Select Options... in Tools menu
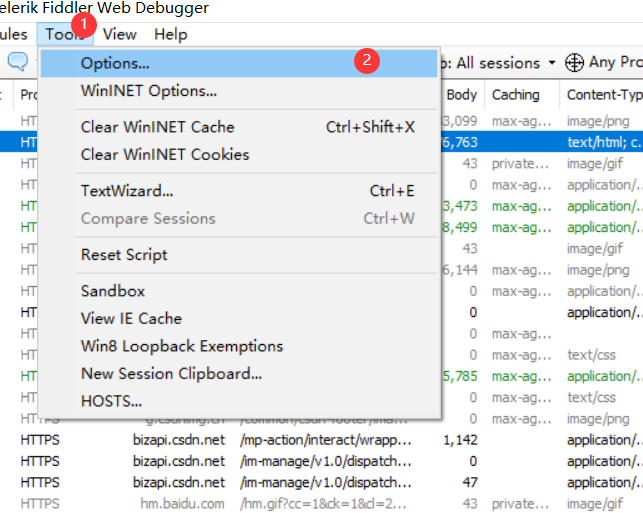 pos(239,63)
